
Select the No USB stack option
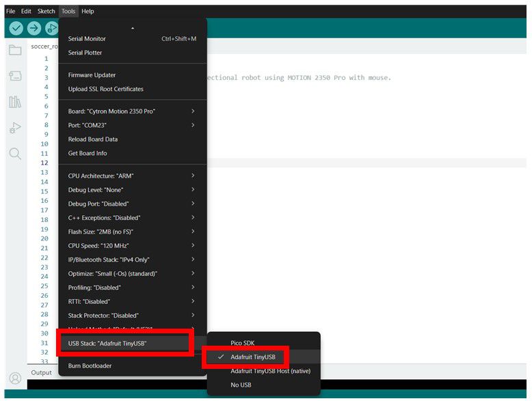pos(242,385)
